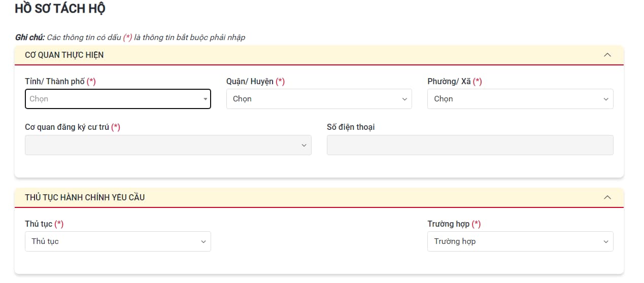This screenshot has width=644, height=283.
Task: Click the caret arrow in Tỉnh/ Thành phố box
Action: (205, 99)
